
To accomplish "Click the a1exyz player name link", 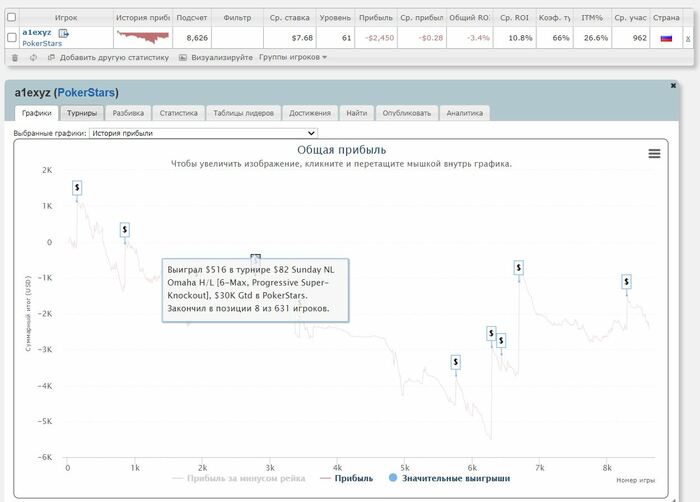I will click(x=37, y=33).
